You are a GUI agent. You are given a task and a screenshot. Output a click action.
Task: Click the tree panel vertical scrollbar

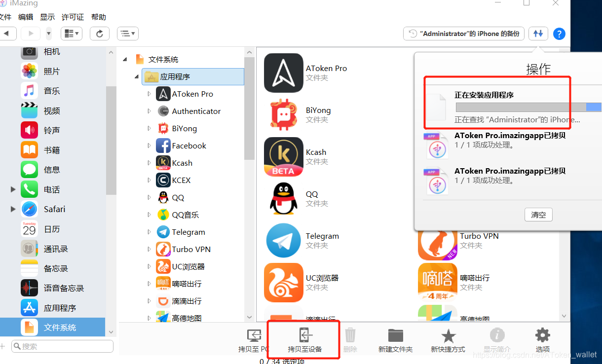click(x=250, y=109)
